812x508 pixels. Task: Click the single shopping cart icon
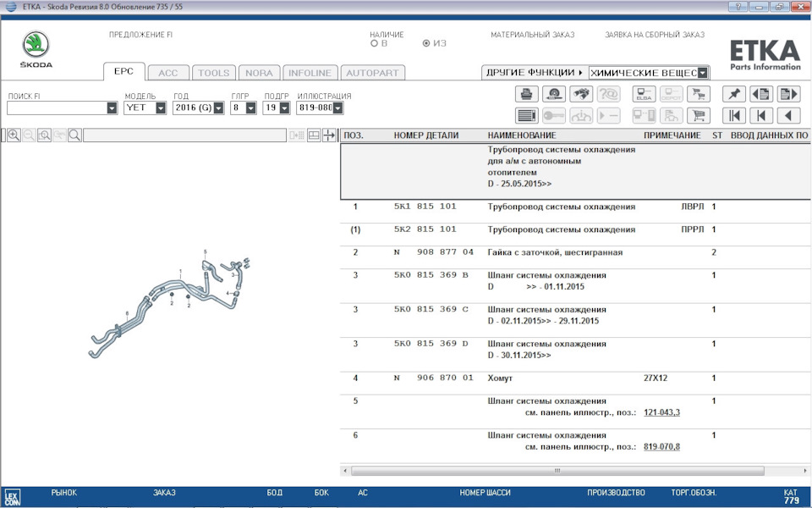tap(698, 115)
